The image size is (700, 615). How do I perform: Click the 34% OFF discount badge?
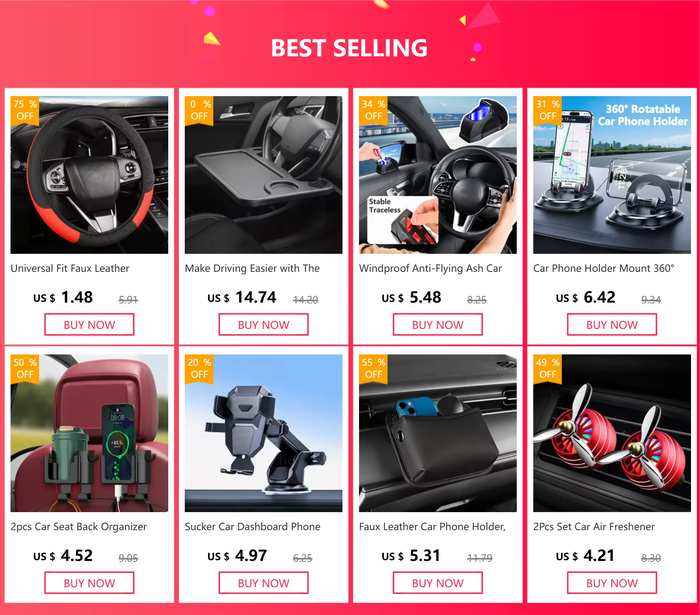[x=373, y=110]
